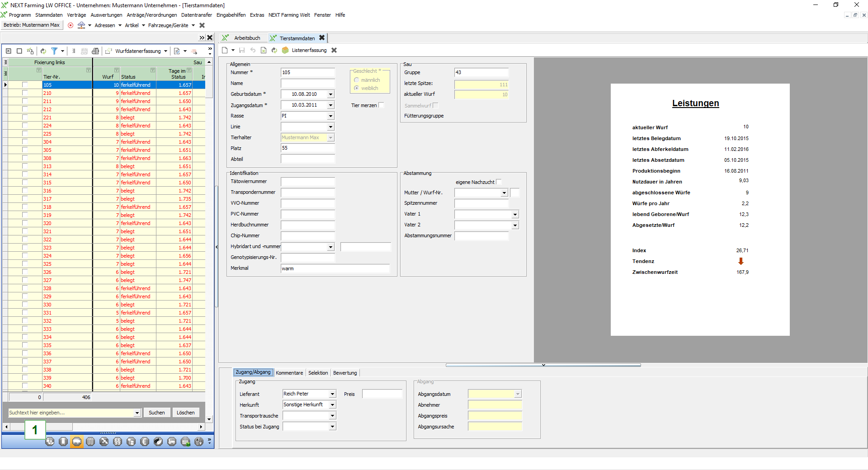Click the new document icon in form toolbar
Screen dimensions: 868x470
[225, 50]
